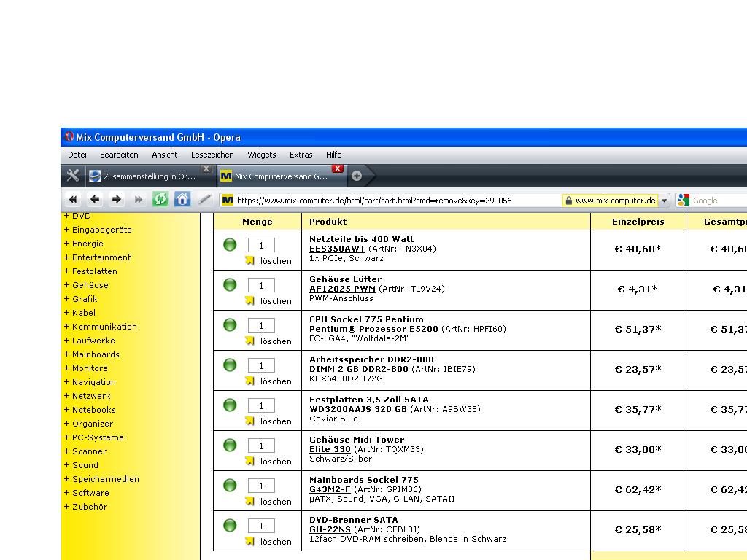Image resolution: width=747 pixels, height=560 pixels.
Task: Go forward one page
Action: click(116, 200)
